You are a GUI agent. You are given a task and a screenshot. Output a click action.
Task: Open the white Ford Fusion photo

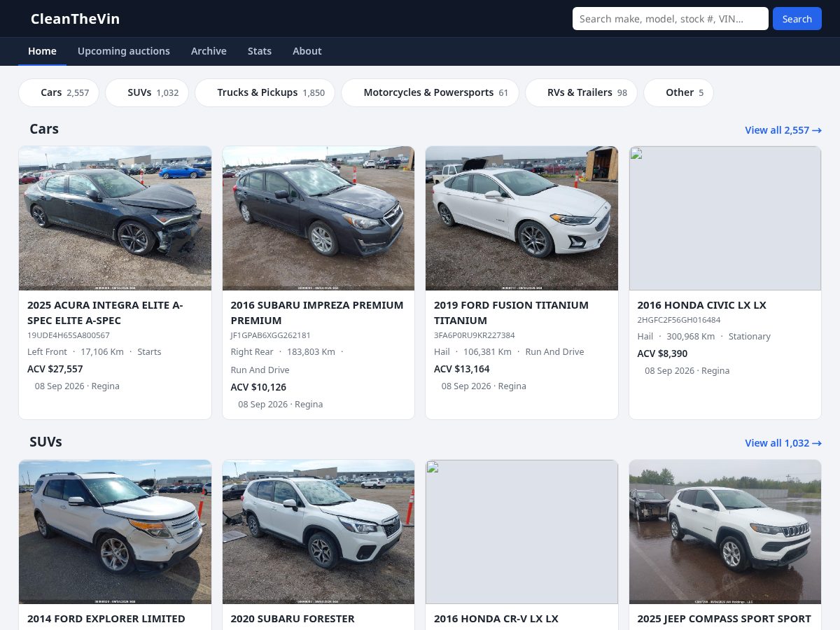click(x=521, y=218)
